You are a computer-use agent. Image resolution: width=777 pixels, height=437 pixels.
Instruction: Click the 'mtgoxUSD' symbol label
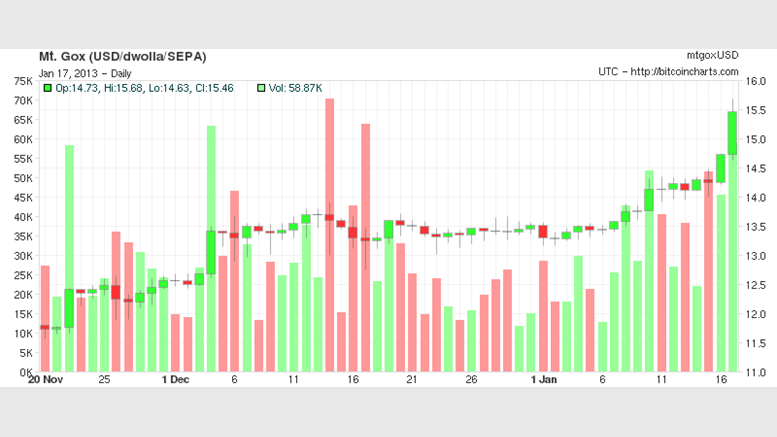713,55
